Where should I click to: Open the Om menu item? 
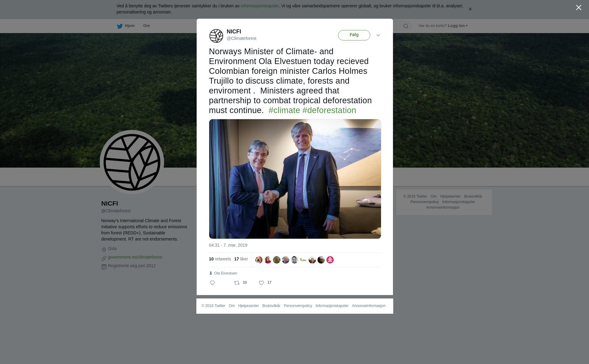pyautogui.click(x=146, y=26)
